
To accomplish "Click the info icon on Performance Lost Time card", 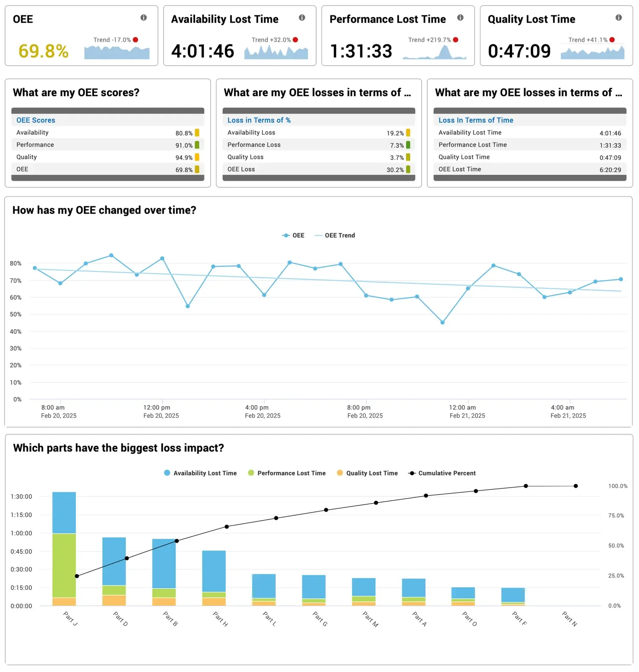I will (x=461, y=17).
